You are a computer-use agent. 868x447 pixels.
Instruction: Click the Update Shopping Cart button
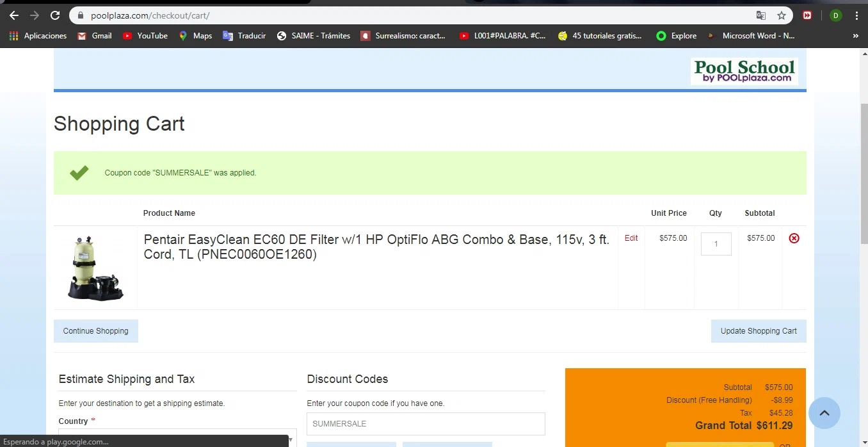759,331
